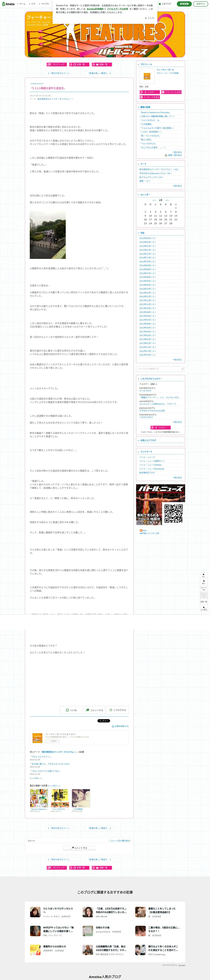Open 人気ブログ star link
Viewport: 210px width, 980px height.
165,4
